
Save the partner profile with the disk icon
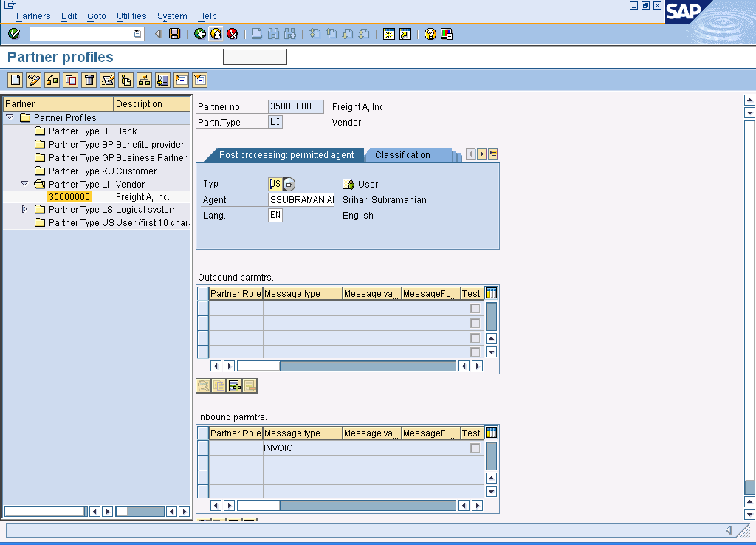(174, 34)
